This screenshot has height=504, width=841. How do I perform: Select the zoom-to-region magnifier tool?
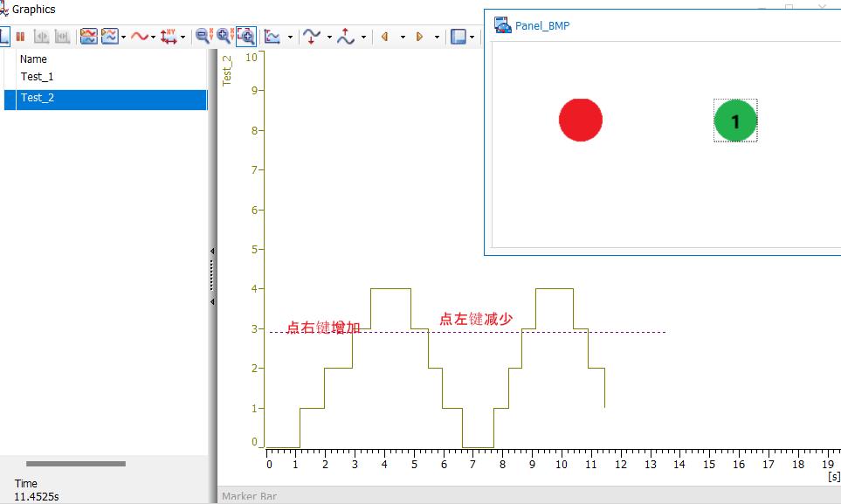[x=246, y=37]
